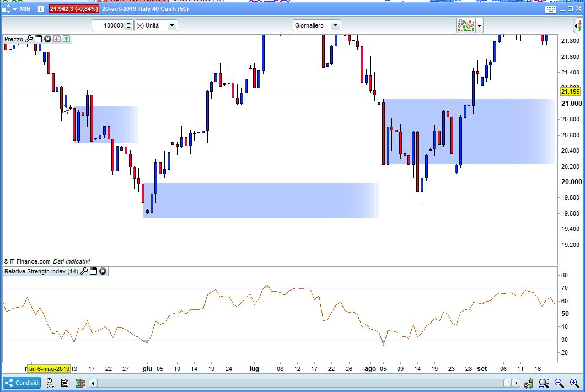Open Prezzo panel settings wrench
585x392 pixels.
coord(29,39)
